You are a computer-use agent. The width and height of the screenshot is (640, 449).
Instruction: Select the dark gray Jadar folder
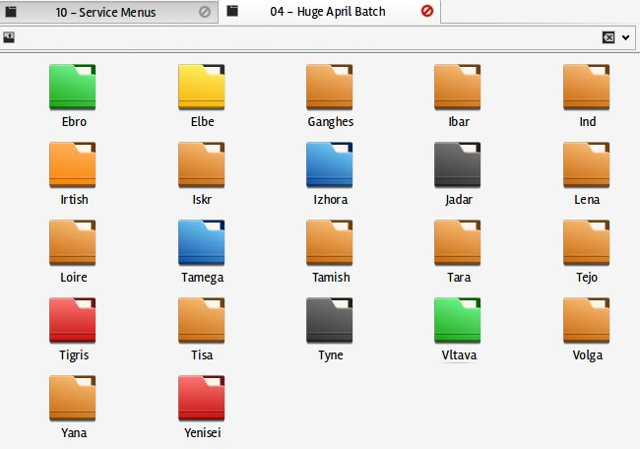[x=458, y=165]
